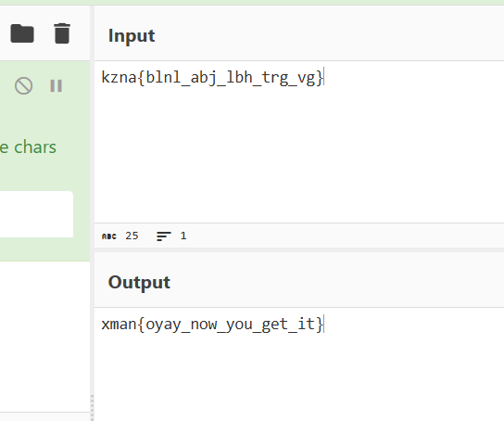This screenshot has width=504, height=421.
Task: Click the character count value 25
Action: click(x=132, y=236)
